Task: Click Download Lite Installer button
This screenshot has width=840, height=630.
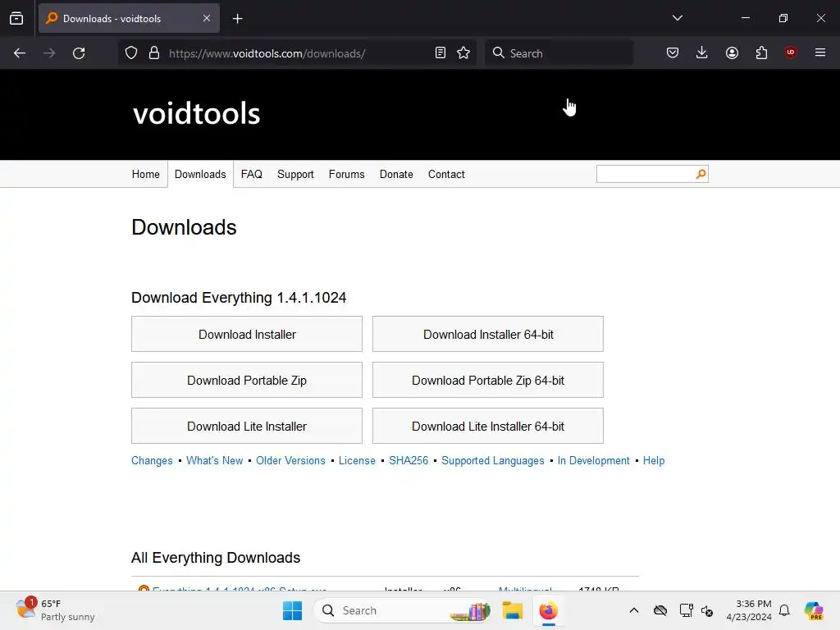Action: pyautogui.click(x=247, y=427)
